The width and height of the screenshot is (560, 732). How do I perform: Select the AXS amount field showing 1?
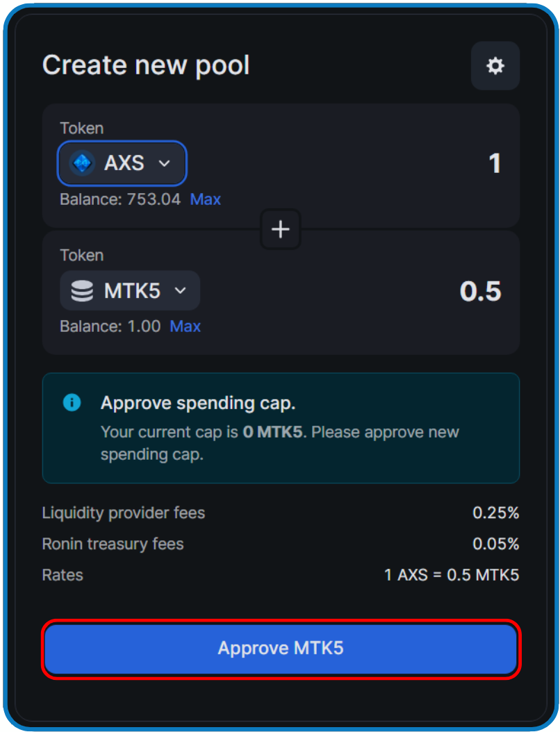click(494, 163)
